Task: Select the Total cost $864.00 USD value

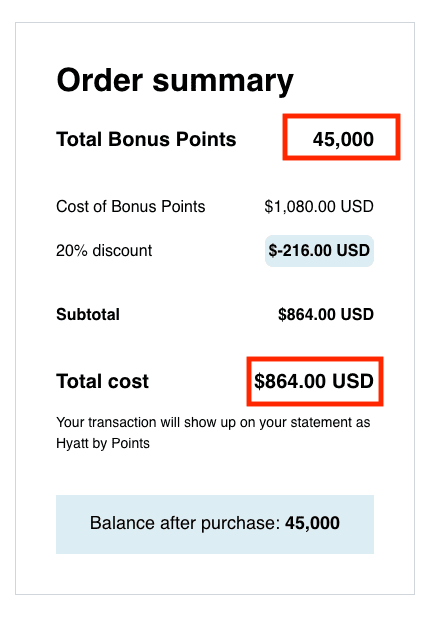Action: 314,381
